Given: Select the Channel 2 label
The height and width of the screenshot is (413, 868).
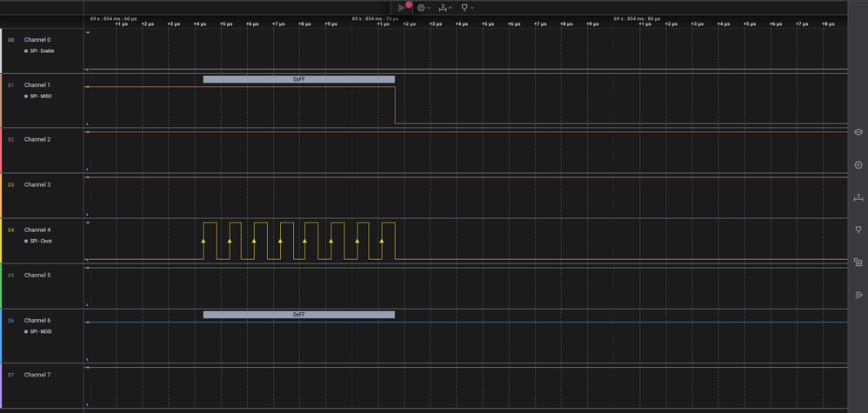Looking at the screenshot, I should pyautogui.click(x=37, y=139).
